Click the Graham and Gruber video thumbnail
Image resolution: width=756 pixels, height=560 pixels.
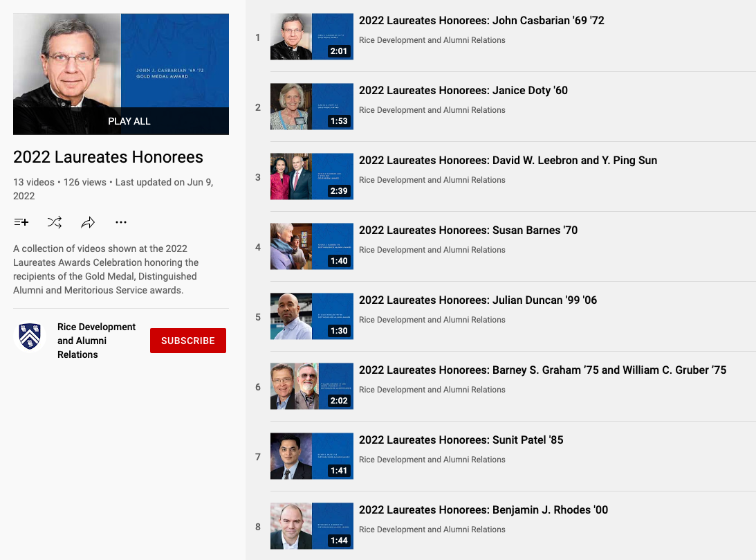(312, 386)
